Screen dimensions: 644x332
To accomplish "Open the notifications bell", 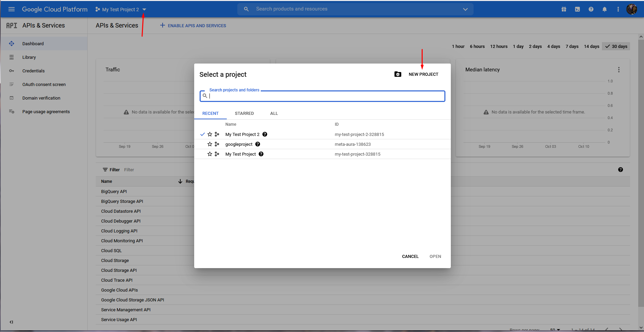I will [604, 9].
